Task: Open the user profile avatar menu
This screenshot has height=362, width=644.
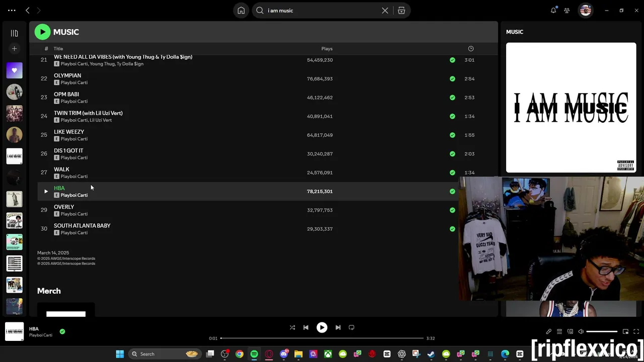Action: (x=585, y=10)
